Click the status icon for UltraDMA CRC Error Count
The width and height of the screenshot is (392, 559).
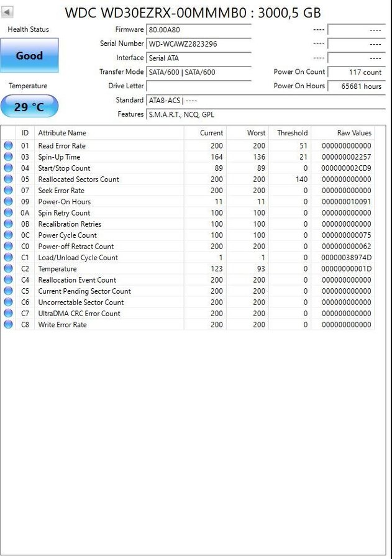point(8,314)
